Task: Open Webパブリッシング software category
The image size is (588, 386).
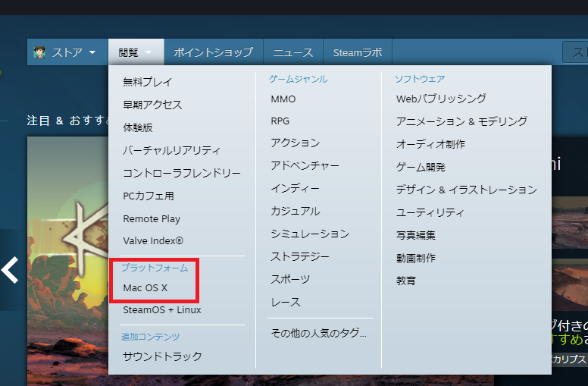Action: point(441,99)
